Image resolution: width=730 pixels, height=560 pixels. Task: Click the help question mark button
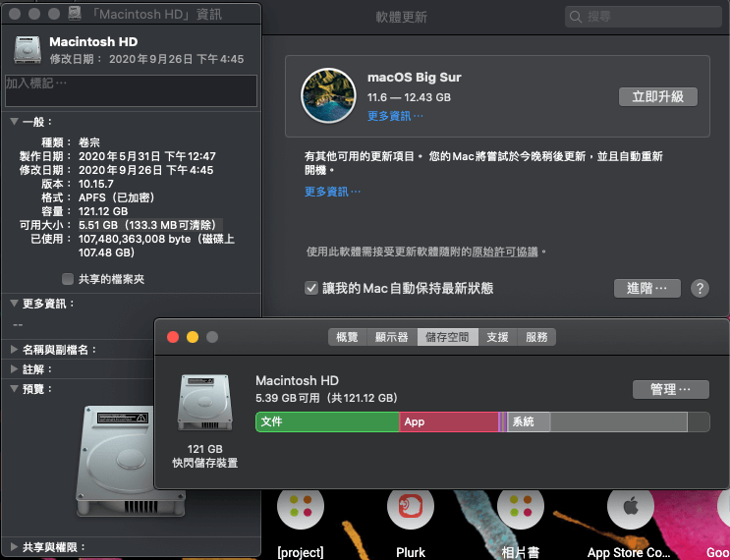(700, 288)
